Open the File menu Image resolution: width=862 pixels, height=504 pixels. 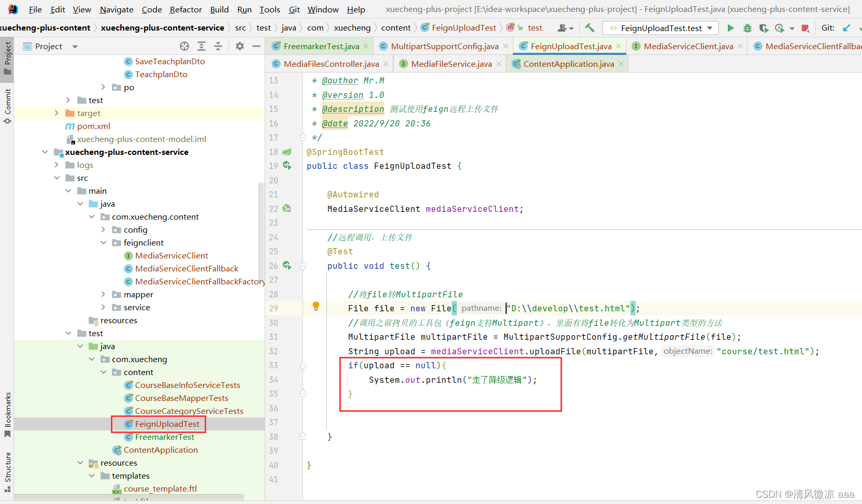[x=35, y=9]
